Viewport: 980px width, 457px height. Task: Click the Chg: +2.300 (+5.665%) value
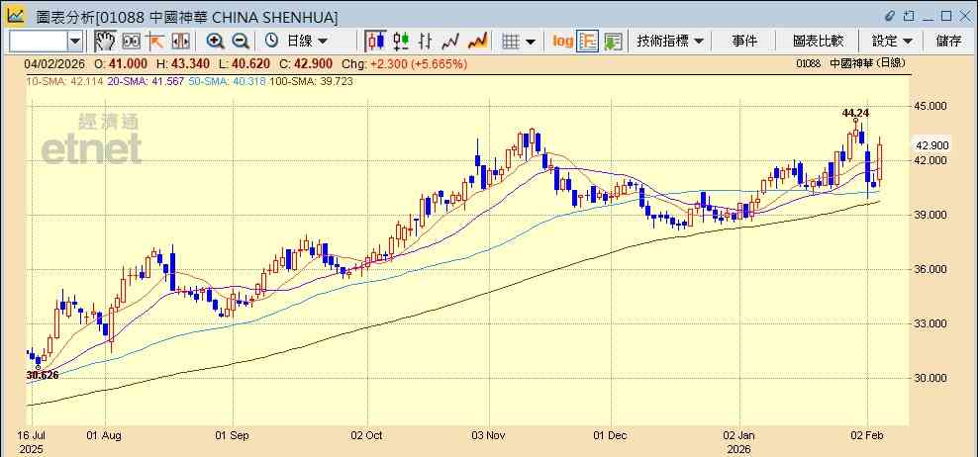coord(406,63)
